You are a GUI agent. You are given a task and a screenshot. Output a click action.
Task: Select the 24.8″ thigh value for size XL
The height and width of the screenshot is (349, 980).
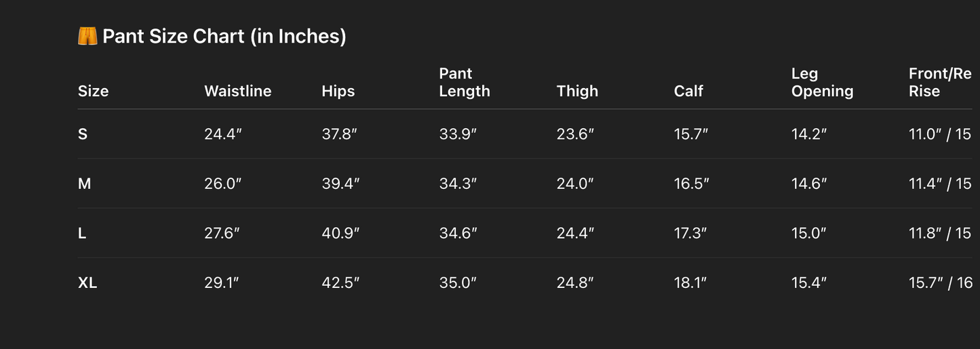pyautogui.click(x=575, y=283)
